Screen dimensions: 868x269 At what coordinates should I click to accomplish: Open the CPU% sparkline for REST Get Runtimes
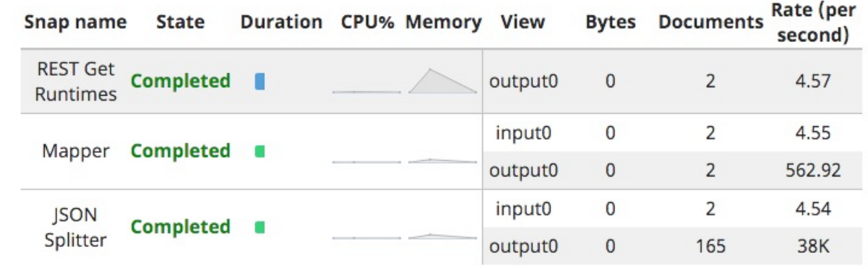click(366, 91)
